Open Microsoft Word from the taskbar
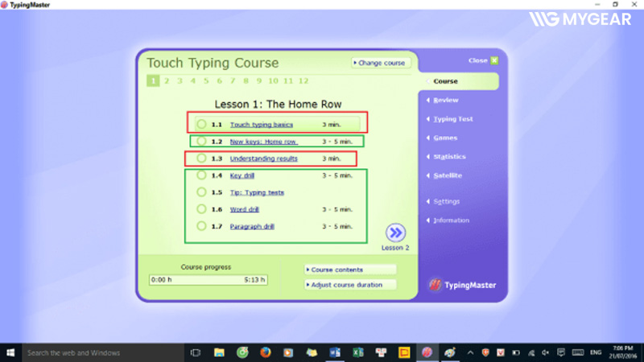Screen dimensions: 644x362 click(336, 352)
